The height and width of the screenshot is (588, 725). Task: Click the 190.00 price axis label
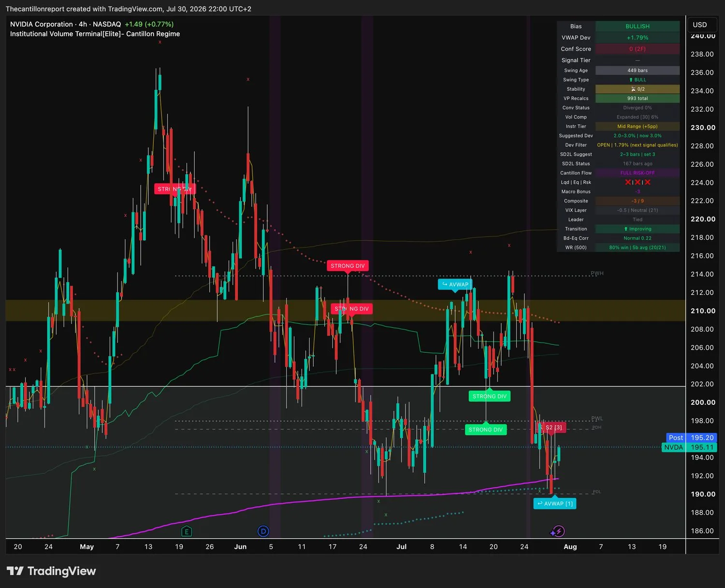click(703, 494)
